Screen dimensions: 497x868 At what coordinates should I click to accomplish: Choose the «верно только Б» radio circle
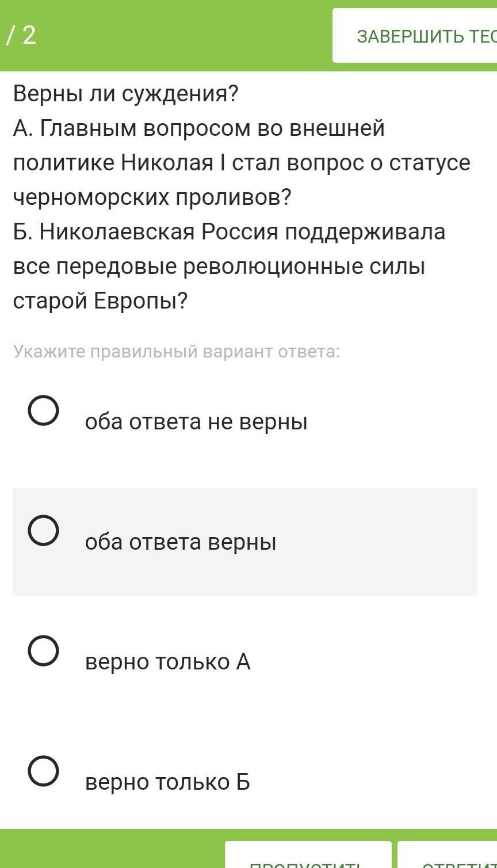(x=43, y=771)
